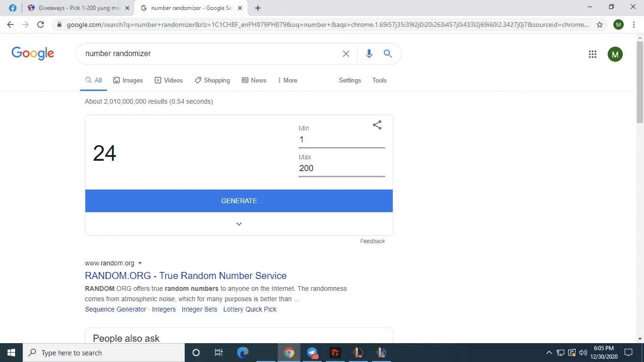Open Telegram from taskbar
Image resolution: width=644 pixels, height=362 pixels.
(312, 353)
